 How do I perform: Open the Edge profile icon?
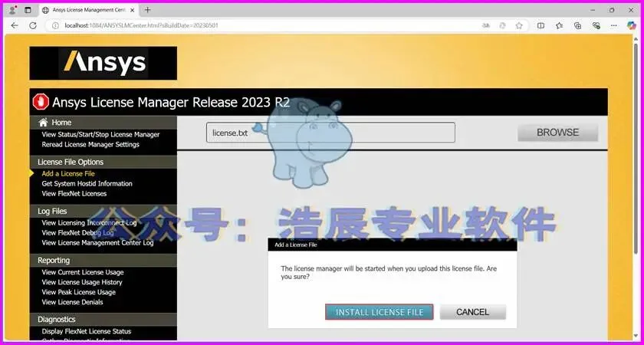point(13,10)
